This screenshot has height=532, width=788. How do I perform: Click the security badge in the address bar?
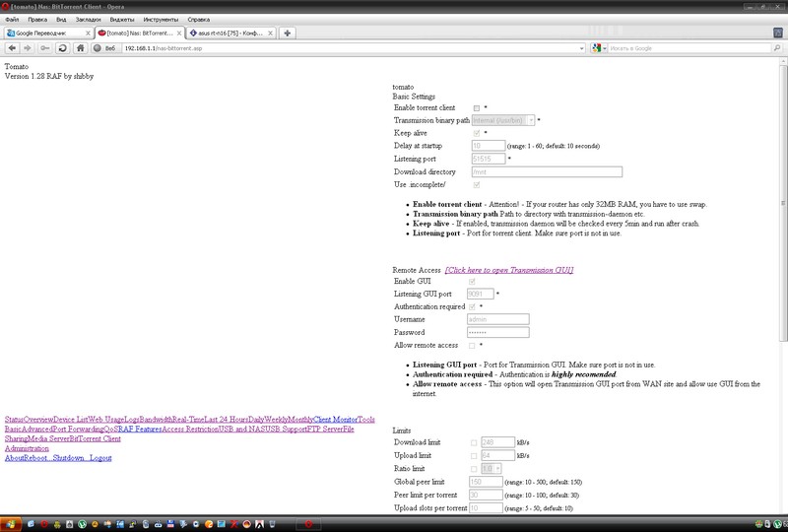pyautogui.click(x=105, y=48)
